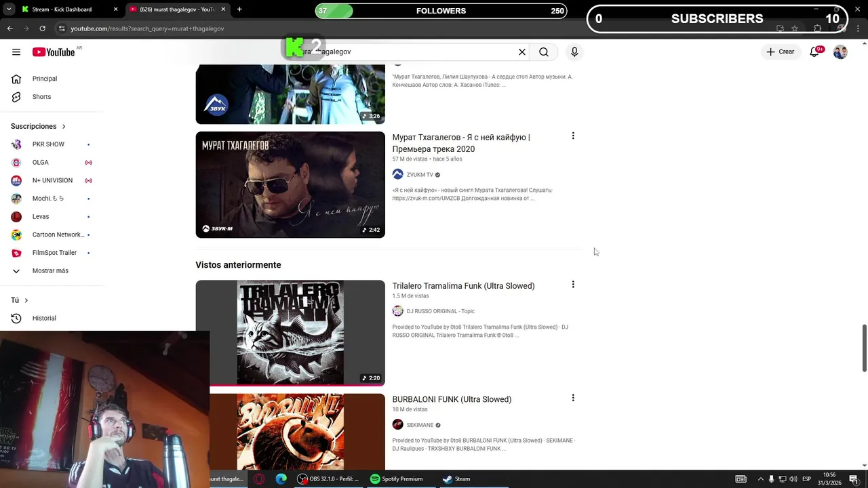Open the Я с ней кайфую video title
This screenshot has width=868, height=488.
[461, 143]
